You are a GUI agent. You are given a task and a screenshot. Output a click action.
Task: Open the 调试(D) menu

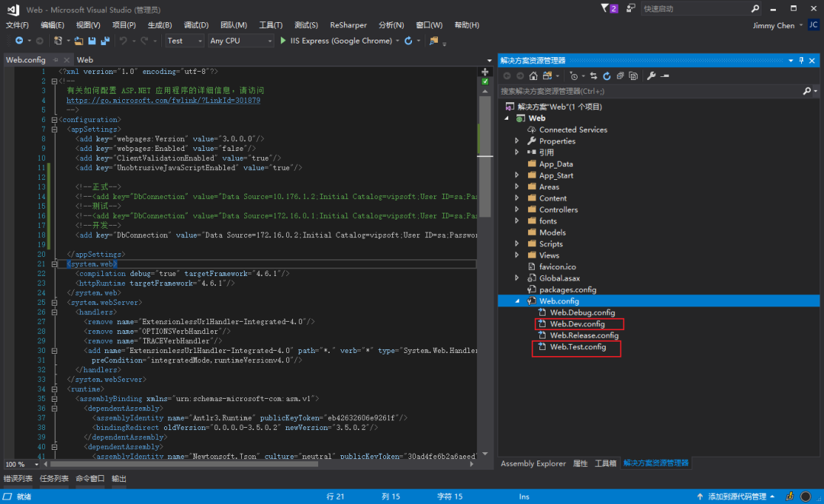tap(196, 24)
